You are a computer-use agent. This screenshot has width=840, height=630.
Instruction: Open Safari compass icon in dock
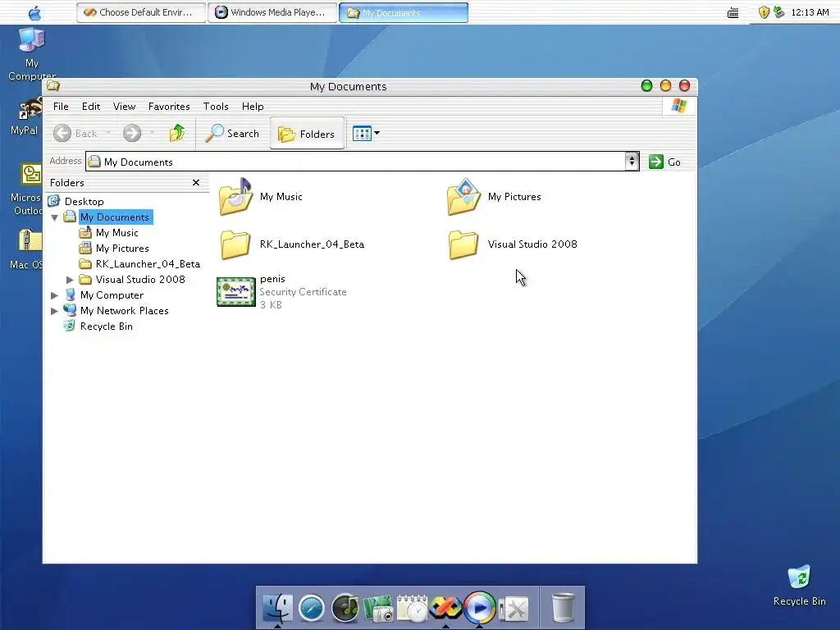click(x=311, y=609)
